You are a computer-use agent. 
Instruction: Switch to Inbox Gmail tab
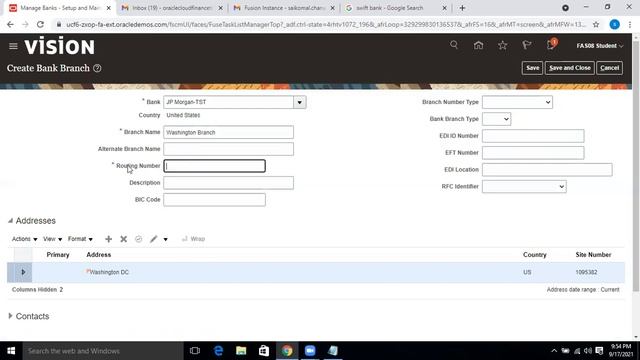coord(172,8)
